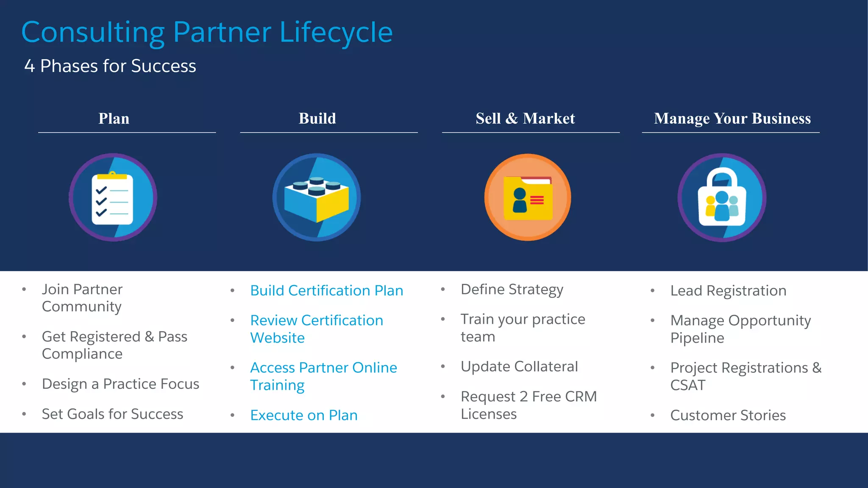Click the Manage Your Business bag icon
Viewport: 868px width, 488px height.
pos(722,197)
